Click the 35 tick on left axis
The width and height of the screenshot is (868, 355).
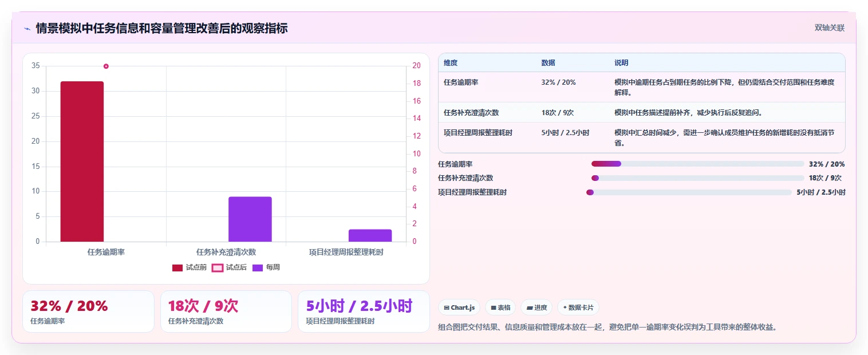35,66
